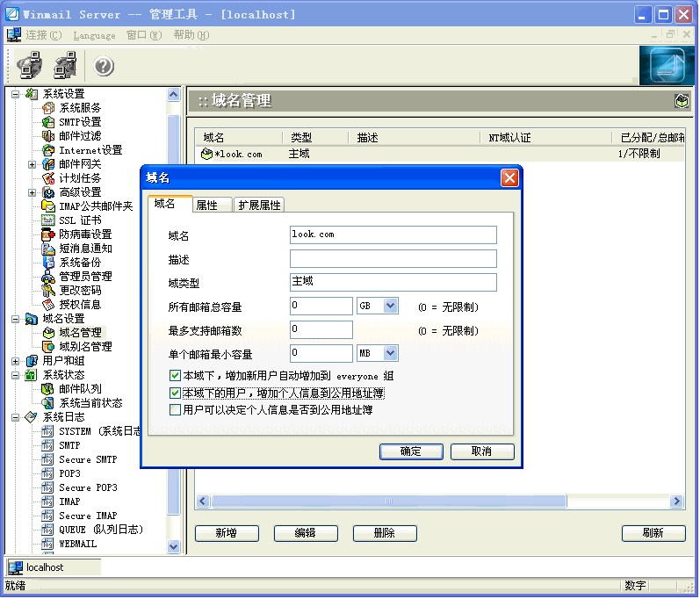Open 短消息通知 icon

tap(48, 249)
